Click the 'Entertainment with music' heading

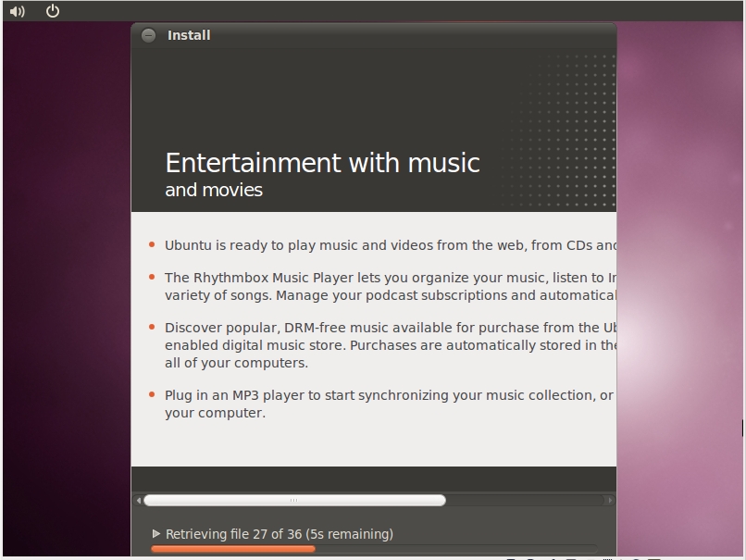(323, 163)
